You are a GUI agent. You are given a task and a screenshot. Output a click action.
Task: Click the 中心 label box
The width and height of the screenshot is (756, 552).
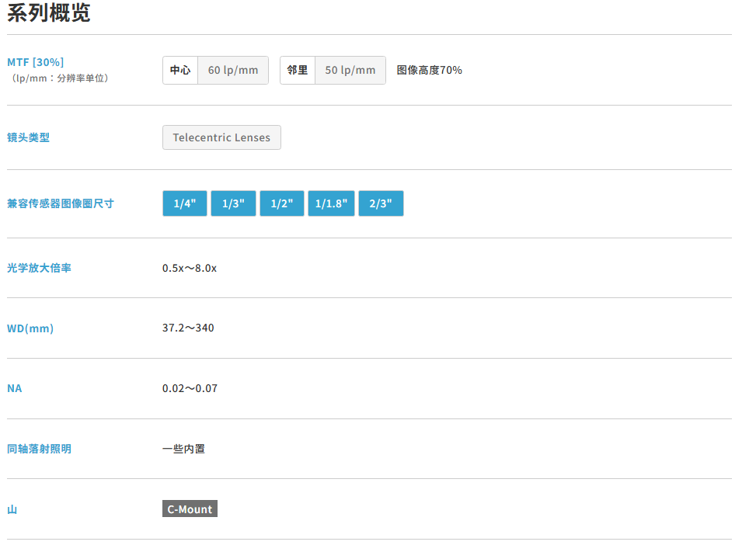(x=180, y=71)
